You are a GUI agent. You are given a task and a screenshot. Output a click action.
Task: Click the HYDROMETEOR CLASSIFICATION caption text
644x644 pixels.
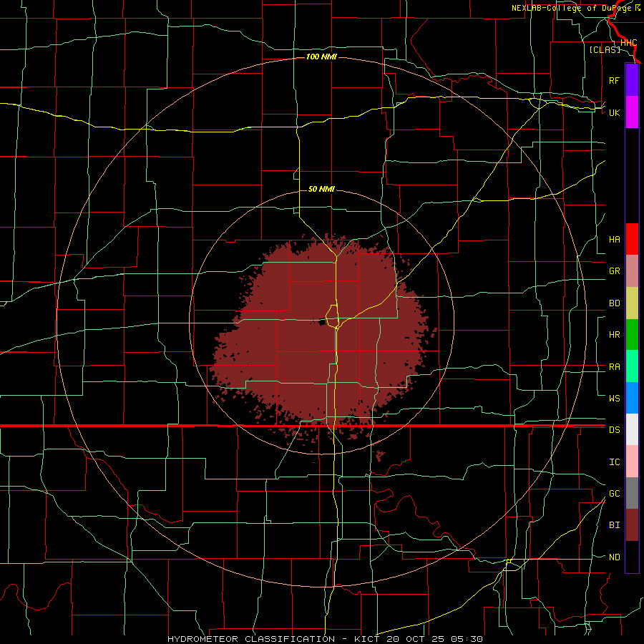pyautogui.click(x=251, y=639)
